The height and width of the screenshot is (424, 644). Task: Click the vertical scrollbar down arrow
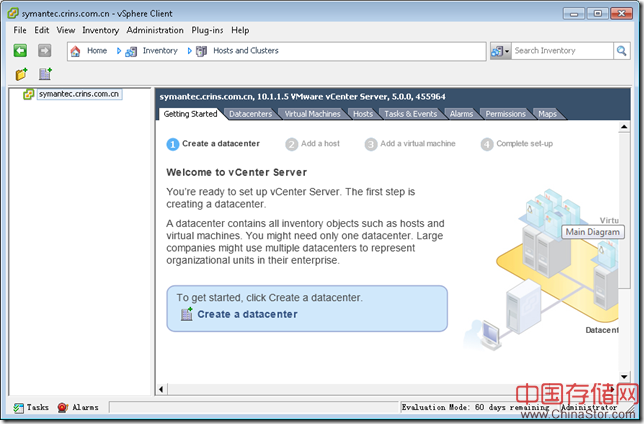(x=624, y=377)
